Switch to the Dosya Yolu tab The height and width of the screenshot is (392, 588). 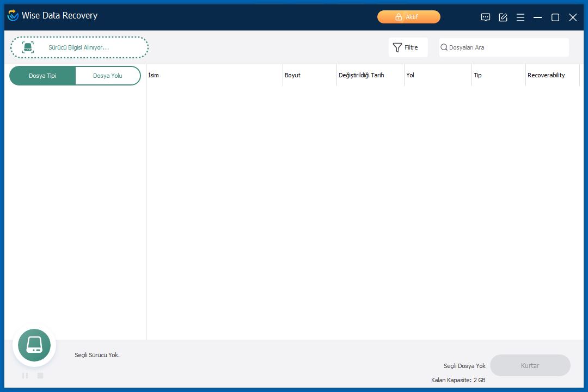click(108, 76)
